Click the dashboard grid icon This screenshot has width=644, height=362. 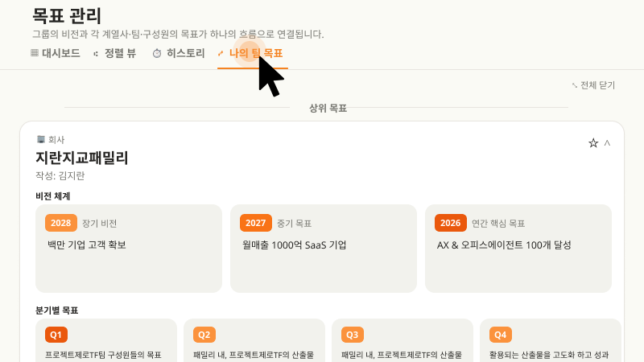coord(34,54)
